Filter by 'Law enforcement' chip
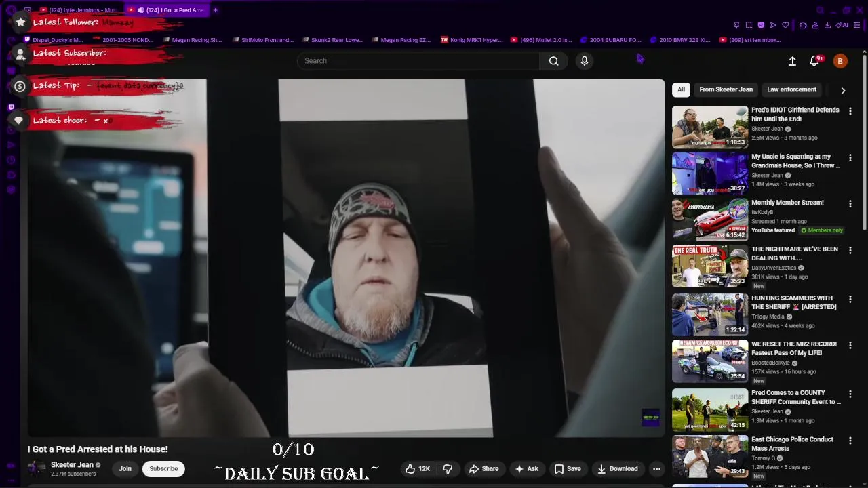 click(791, 89)
